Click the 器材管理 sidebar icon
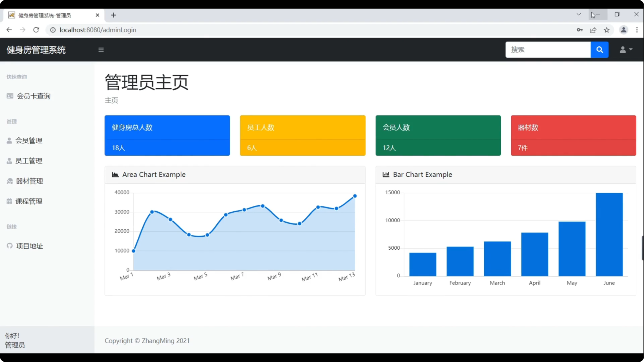The image size is (644, 362). (x=10, y=181)
